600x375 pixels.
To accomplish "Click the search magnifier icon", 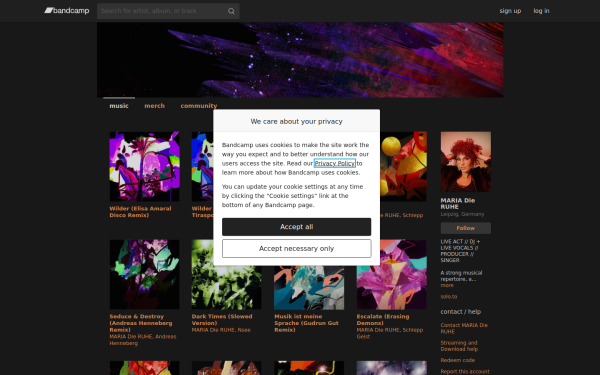I will [231, 11].
